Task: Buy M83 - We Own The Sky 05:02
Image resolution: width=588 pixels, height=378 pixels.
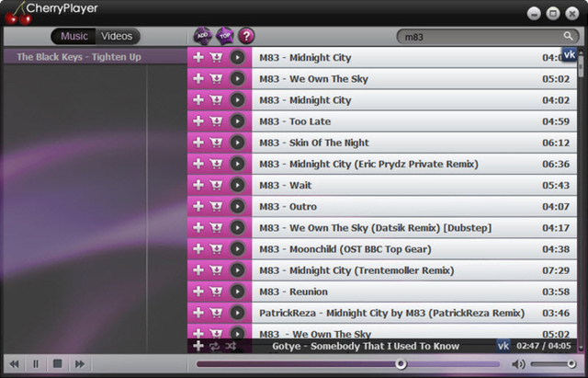Action: coord(216,79)
